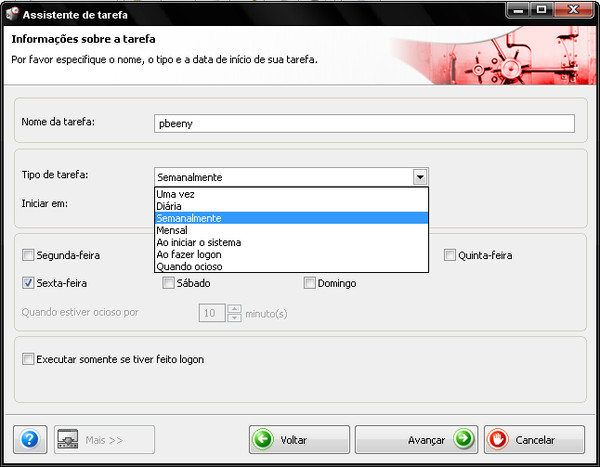Select Semanalmente in the open list
Screen dimensions: 600x467
tap(291, 218)
